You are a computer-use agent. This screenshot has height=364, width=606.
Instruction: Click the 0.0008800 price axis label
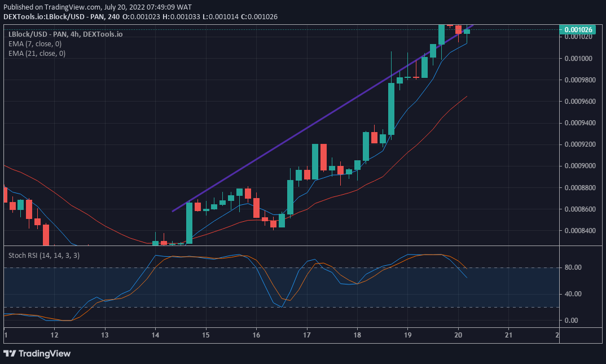(580, 188)
